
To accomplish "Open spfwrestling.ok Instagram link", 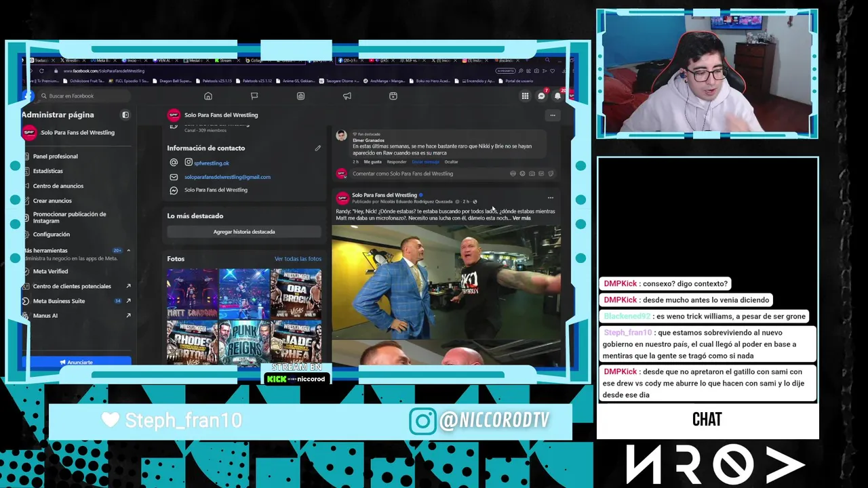I will pos(212,163).
